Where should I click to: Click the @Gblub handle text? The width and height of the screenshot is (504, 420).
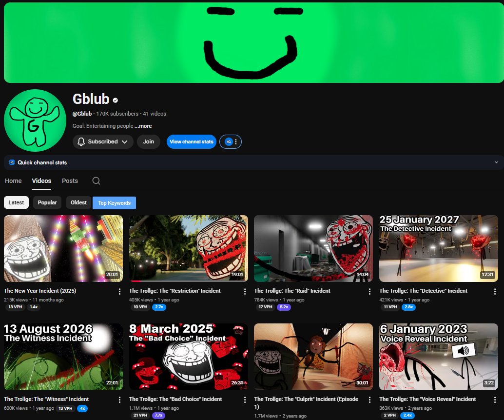[x=82, y=114]
